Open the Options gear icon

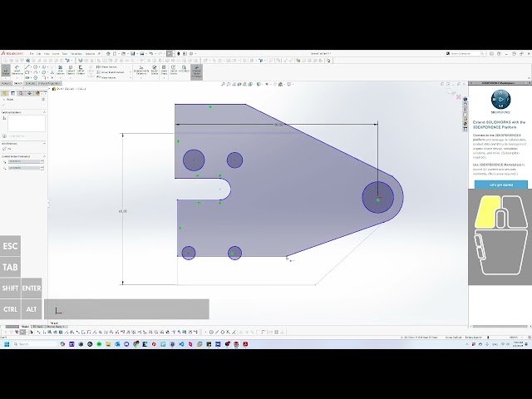point(191,53)
